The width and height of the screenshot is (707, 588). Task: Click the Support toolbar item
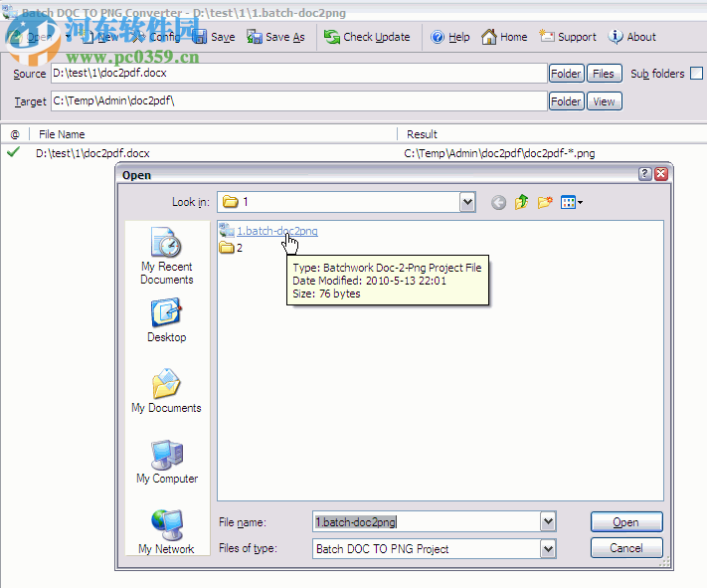click(568, 37)
